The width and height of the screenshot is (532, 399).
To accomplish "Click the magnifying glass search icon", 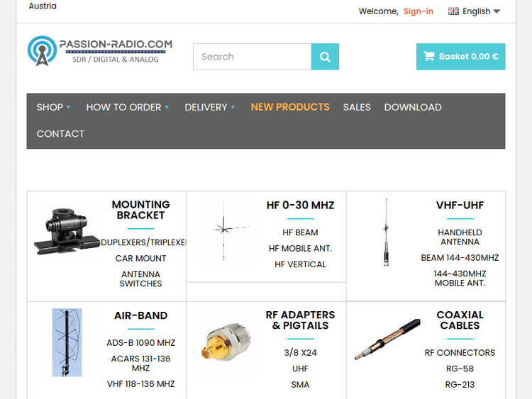I will click(x=325, y=57).
